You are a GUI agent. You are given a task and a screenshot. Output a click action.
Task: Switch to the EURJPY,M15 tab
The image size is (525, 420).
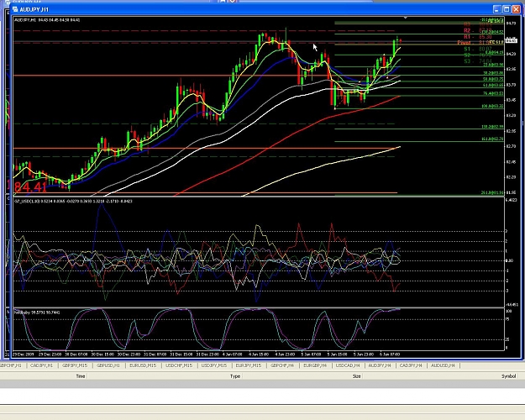click(x=248, y=365)
